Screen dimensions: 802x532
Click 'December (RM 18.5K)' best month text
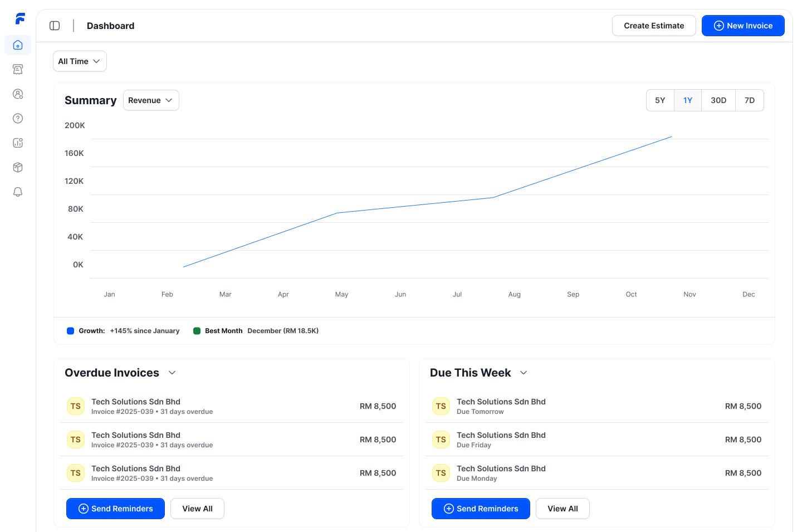[283, 331]
